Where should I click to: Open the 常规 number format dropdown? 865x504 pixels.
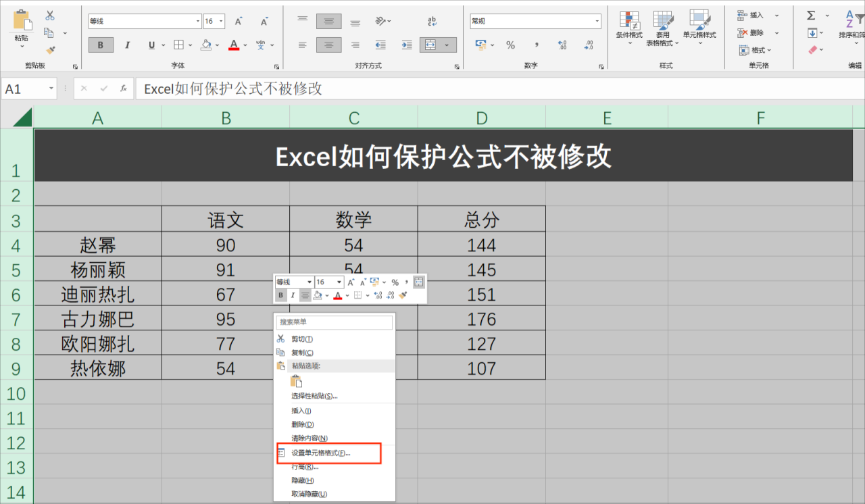coord(597,22)
